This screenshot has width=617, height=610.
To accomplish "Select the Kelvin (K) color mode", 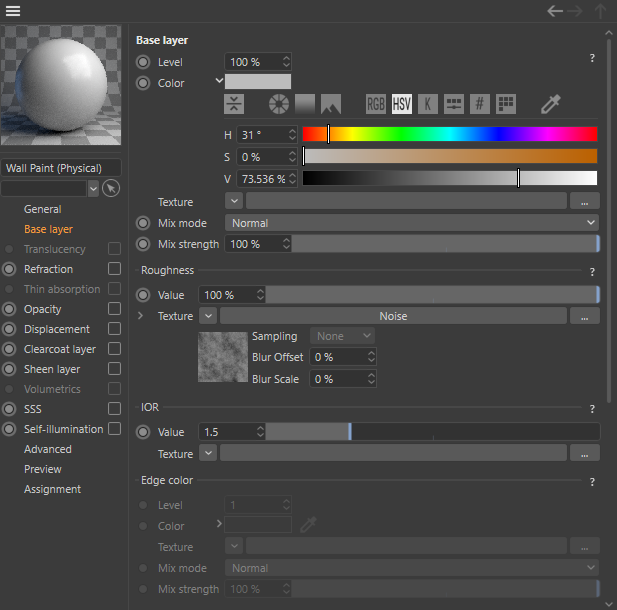I will (x=428, y=104).
